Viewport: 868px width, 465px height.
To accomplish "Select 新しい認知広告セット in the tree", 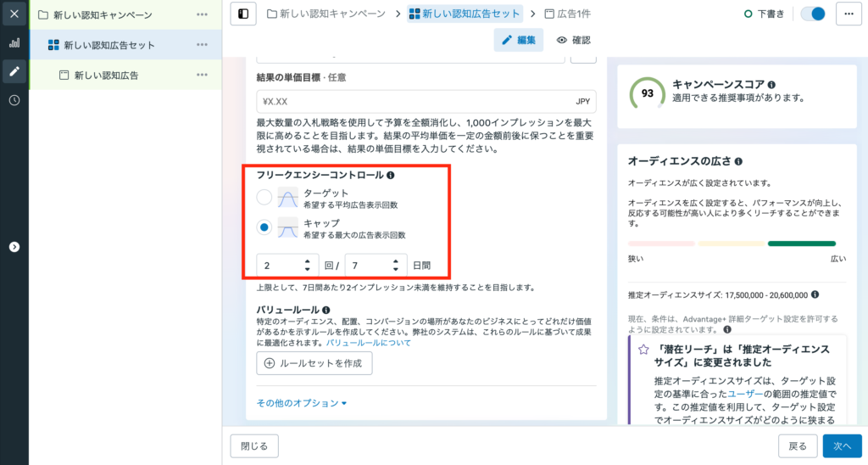I will tap(109, 46).
